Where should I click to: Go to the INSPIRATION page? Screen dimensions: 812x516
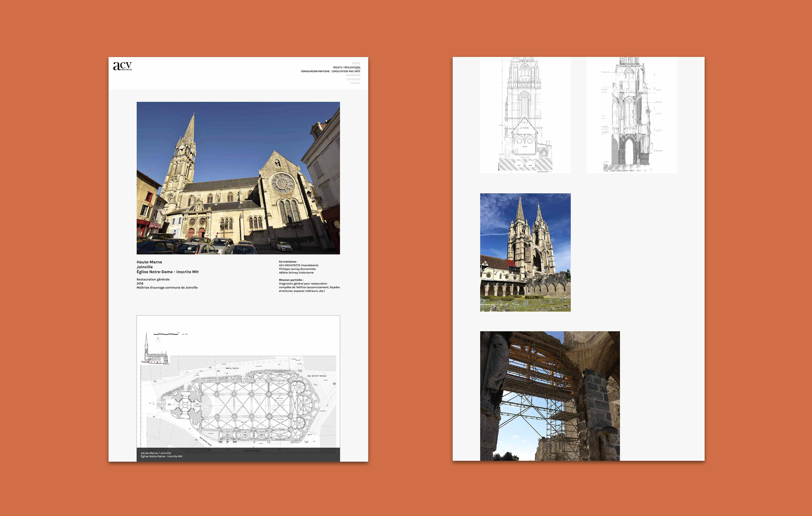[353, 75]
